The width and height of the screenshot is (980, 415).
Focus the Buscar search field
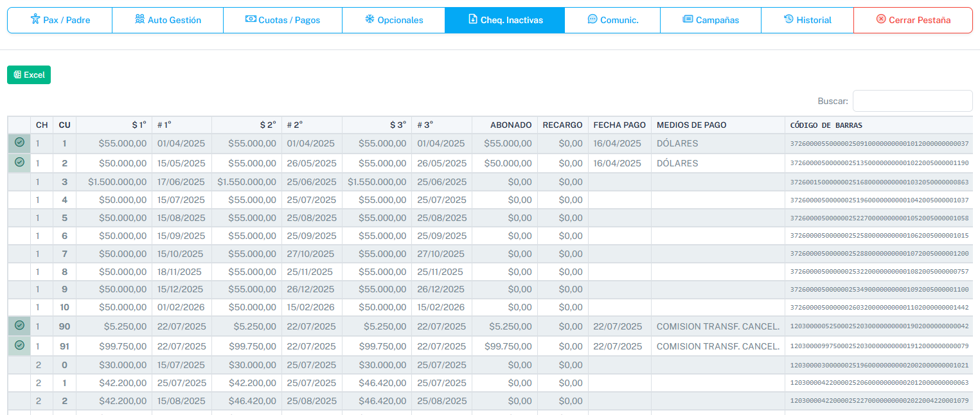tap(913, 101)
